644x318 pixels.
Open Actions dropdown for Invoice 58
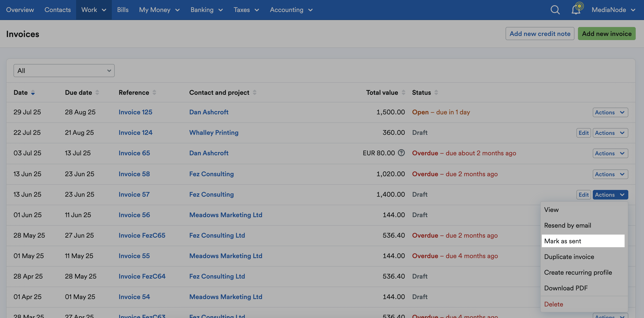(610, 174)
